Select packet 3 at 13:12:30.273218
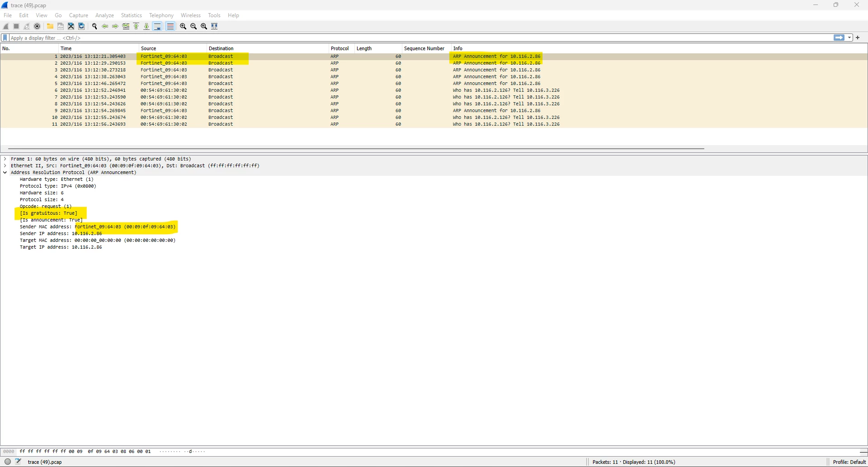Screen dimensions: 868x467 [434, 70]
